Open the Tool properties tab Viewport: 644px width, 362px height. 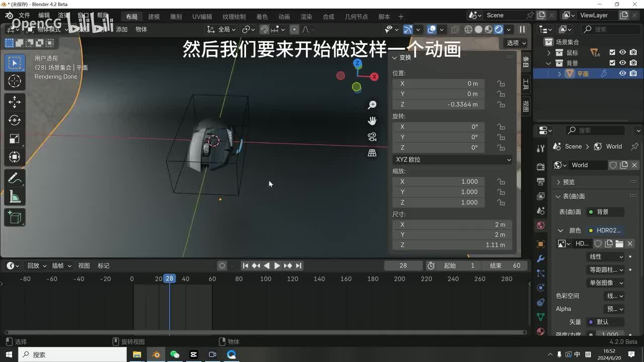click(x=540, y=149)
